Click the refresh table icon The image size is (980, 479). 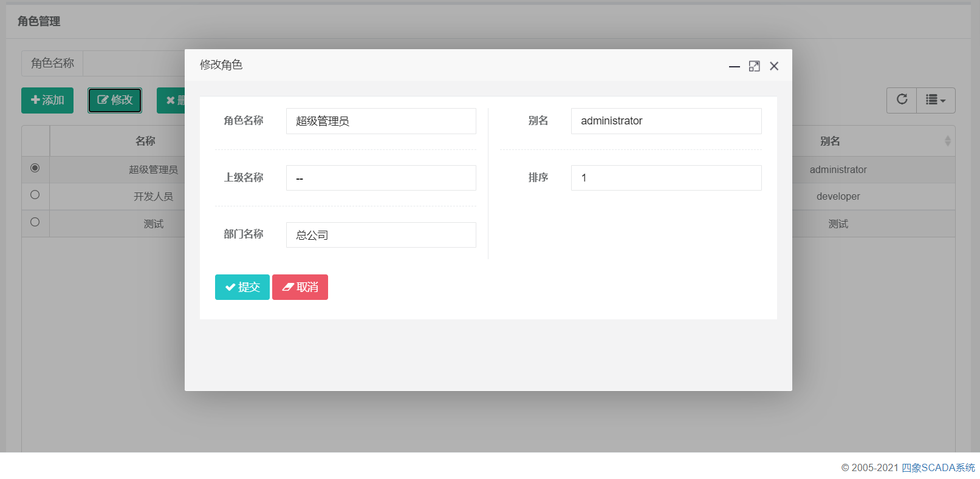tap(902, 100)
